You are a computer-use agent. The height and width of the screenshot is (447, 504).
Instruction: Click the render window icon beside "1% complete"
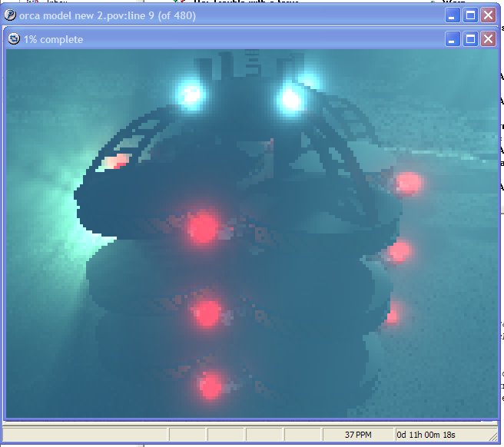(x=14, y=38)
